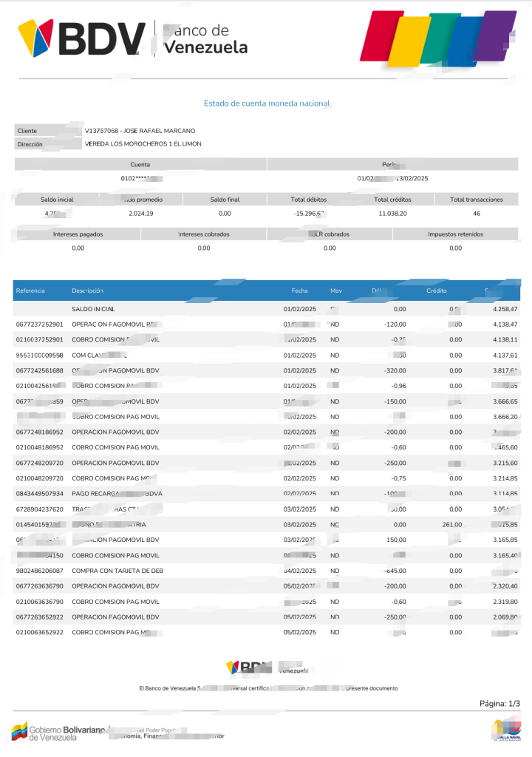The width and height of the screenshot is (532, 757).
Task: Select reference 0677237252901 row
Action: tap(267, 325)
